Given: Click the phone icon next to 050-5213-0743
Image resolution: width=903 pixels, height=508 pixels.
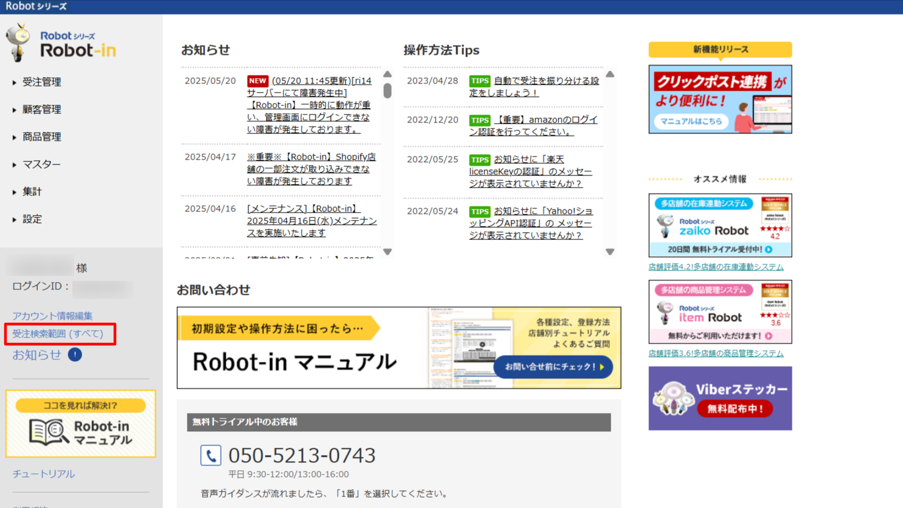Looking at the screenshot, I should click(x=211, y=456).
